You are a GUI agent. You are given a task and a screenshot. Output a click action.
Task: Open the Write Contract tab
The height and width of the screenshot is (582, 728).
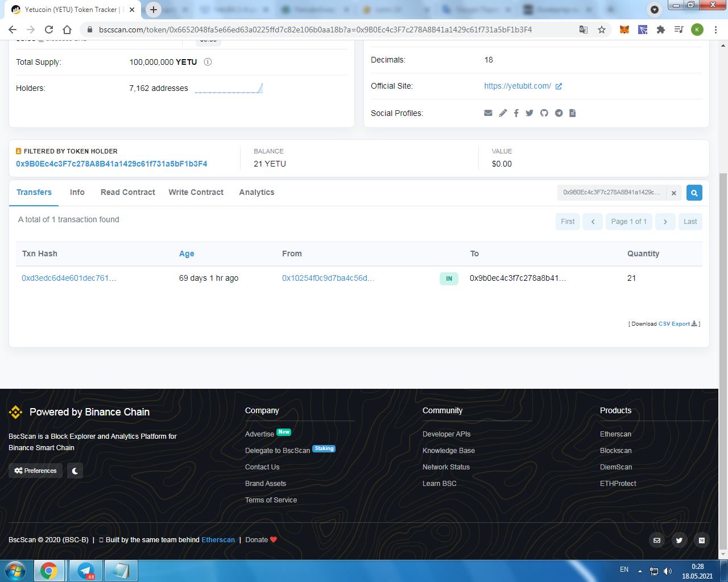[x=196, y=192]
